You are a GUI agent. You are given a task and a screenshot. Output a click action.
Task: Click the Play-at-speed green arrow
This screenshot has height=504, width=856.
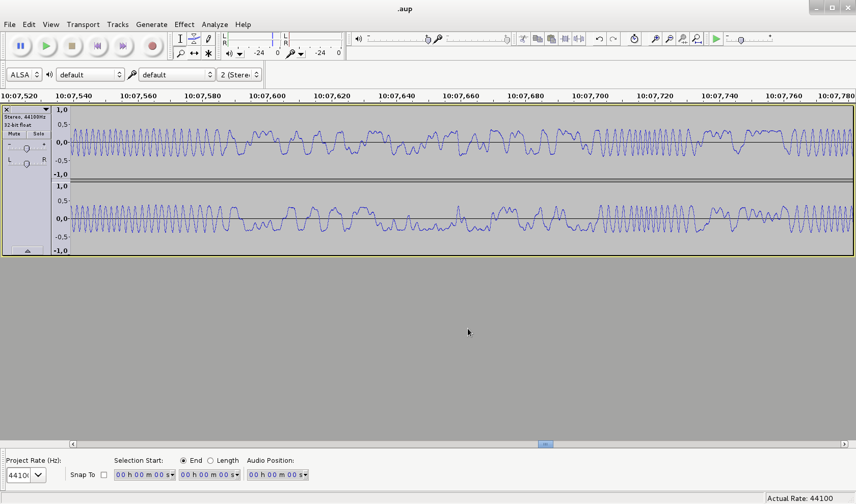coord(716,39)
